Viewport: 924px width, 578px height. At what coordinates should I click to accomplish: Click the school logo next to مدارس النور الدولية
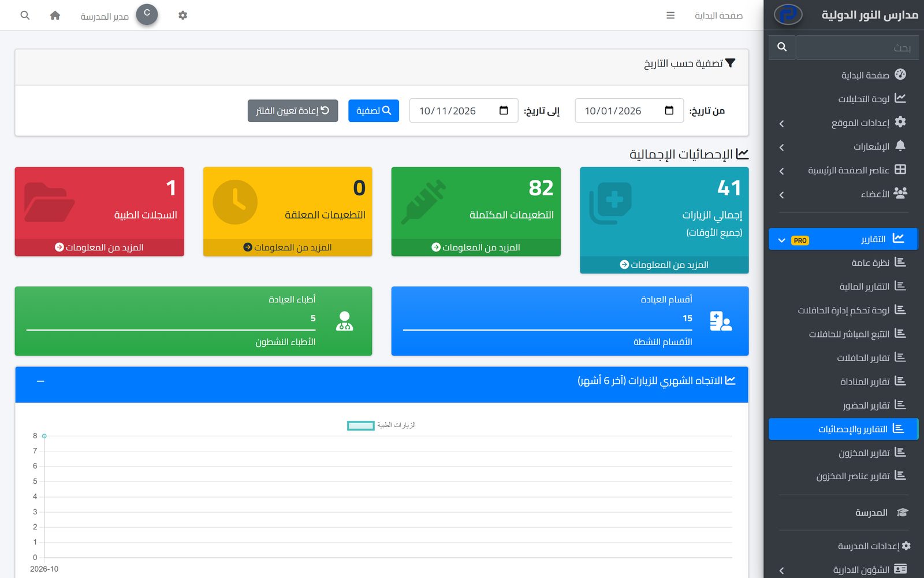[x=788, y=14]
